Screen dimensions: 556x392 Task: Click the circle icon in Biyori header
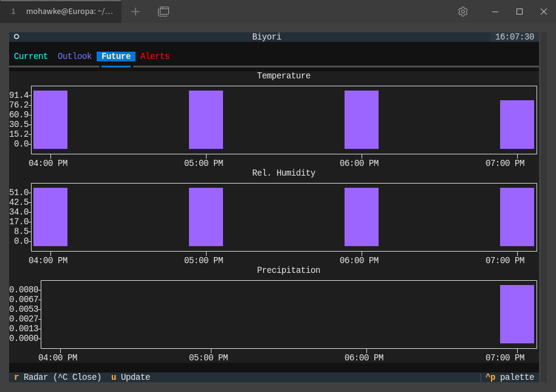[16, 37]
